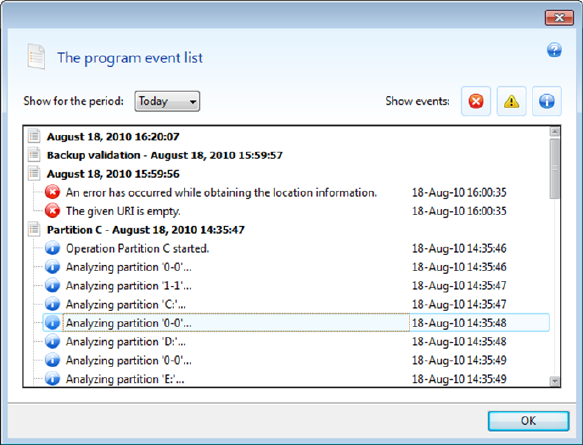Click the info icon next to 'Operation Partition C started'
The height and width of the screenshot is (445, 583).
pos(52,248)
